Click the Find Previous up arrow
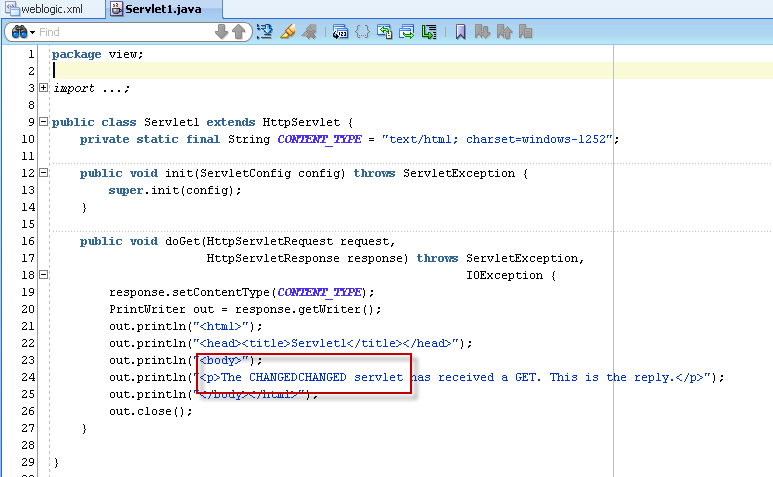Viewport: 773px width, 477px height. (239, 32)
